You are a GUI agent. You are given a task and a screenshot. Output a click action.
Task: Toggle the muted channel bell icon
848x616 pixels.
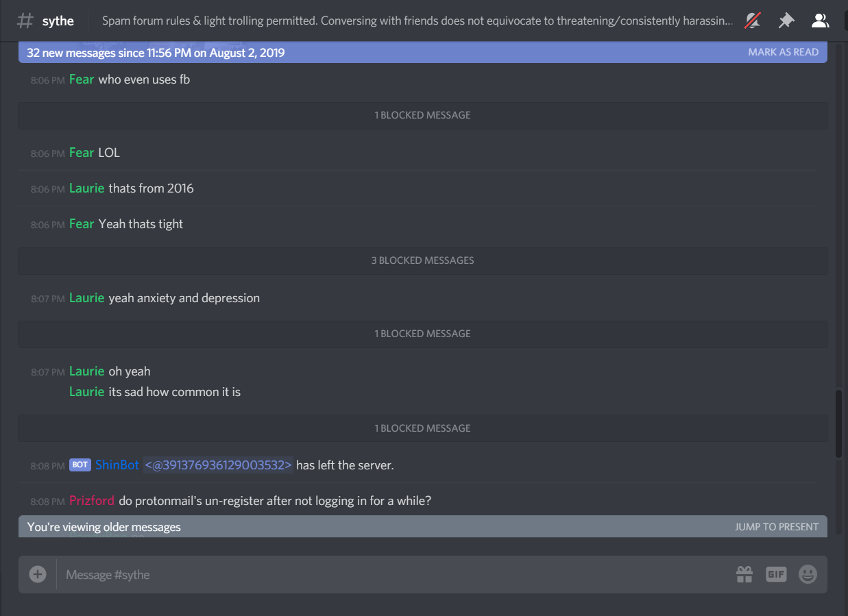753,21
